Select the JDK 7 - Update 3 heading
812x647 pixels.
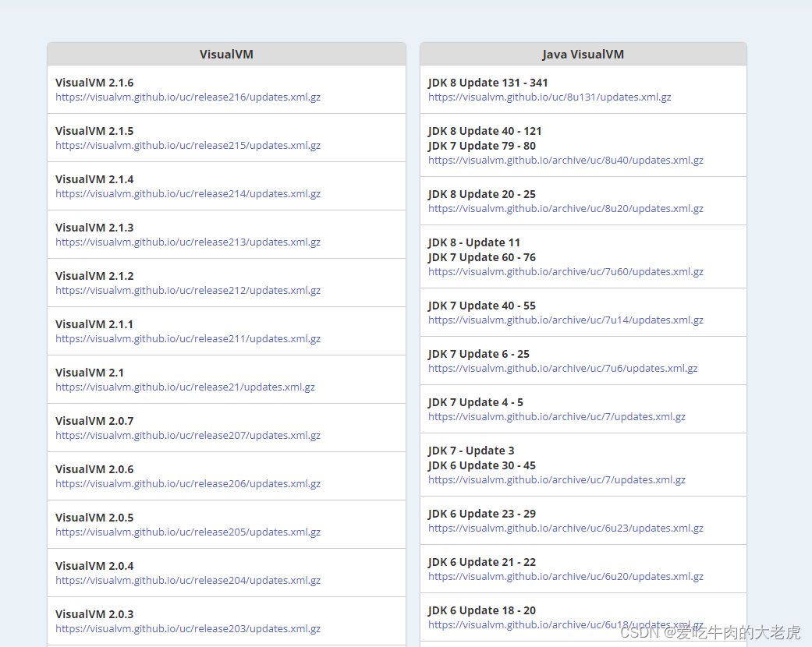471,451
